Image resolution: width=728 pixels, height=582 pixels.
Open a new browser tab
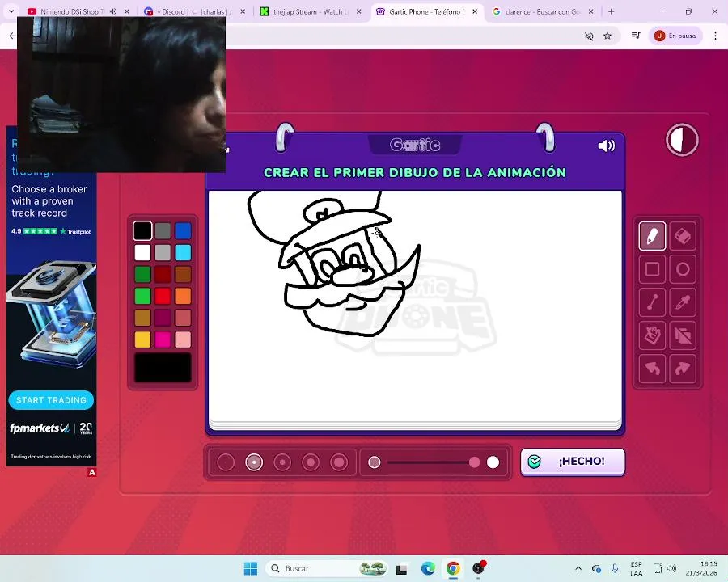[x=611, y=11]
